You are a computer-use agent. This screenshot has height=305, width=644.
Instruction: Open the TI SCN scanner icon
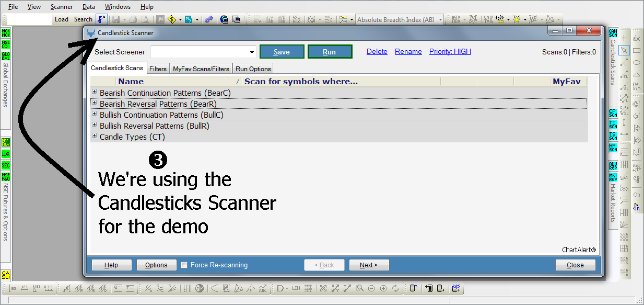(613, 124)
